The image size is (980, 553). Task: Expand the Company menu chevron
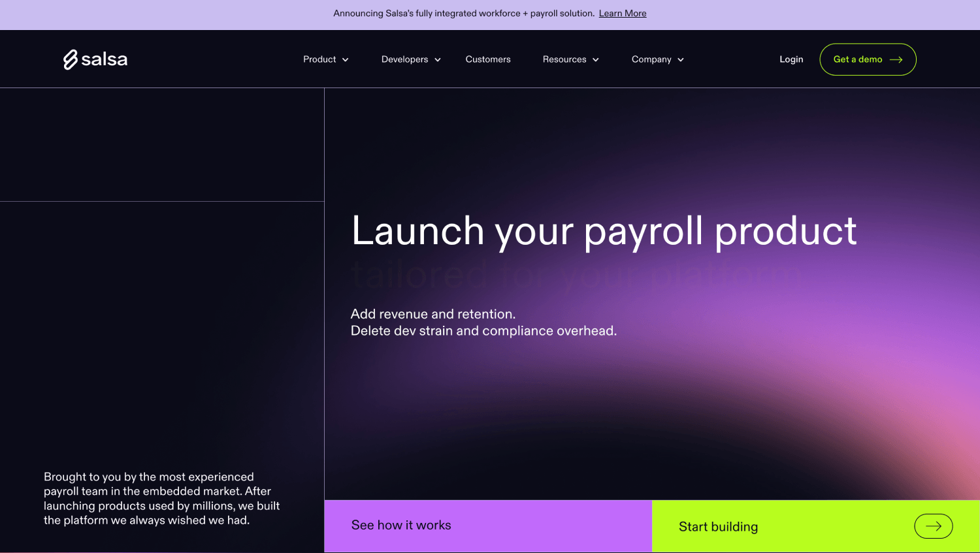(681, 60)
